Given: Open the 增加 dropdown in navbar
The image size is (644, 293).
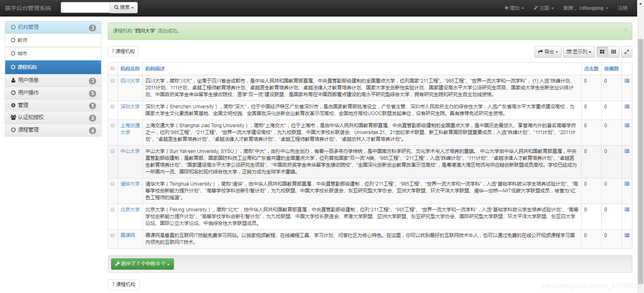Looking at the screenshot, I should (x=514, y=8).
